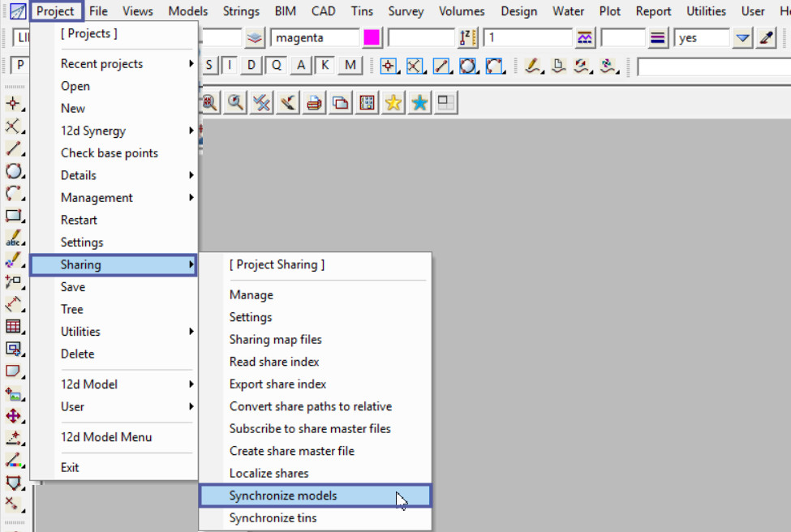791x532 pixels.
Task: Open the dropdown arrow beside 'yes' field
Action: 742,38
